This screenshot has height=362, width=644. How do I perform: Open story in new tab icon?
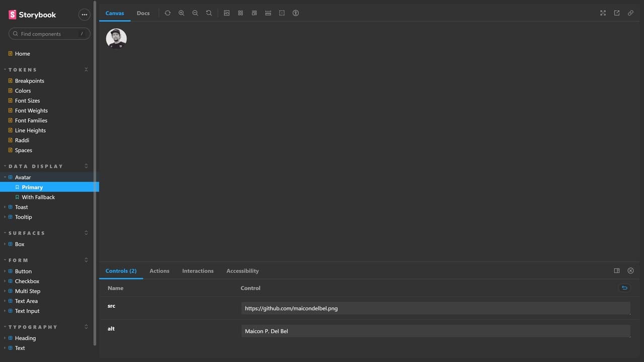coord(617,13)
